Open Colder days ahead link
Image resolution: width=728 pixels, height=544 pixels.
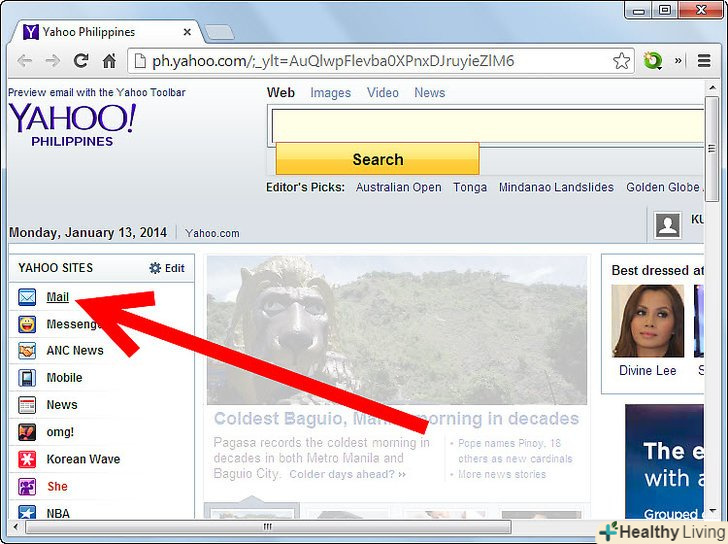coord(347,474)
